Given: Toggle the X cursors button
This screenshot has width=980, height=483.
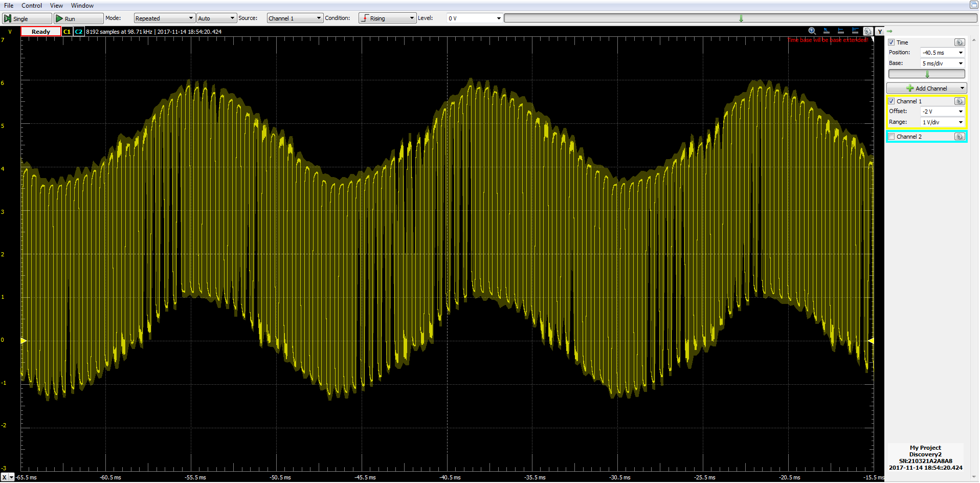Looking at the screenshot, I should [5, 477].
